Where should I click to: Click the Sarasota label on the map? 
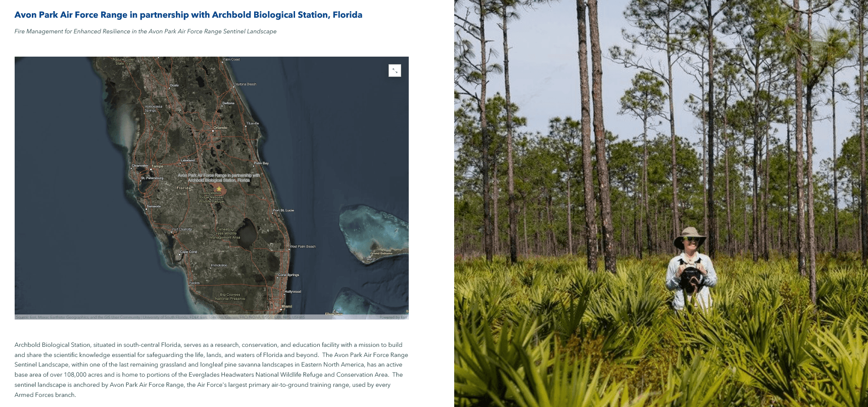click(x=154, y=206)
